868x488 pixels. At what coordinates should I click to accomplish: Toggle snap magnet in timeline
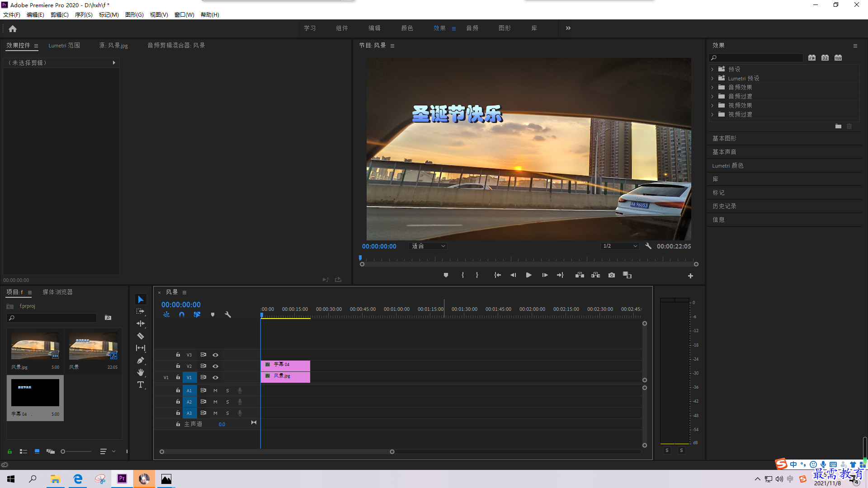pyautogui.click(x=182, y=314)
